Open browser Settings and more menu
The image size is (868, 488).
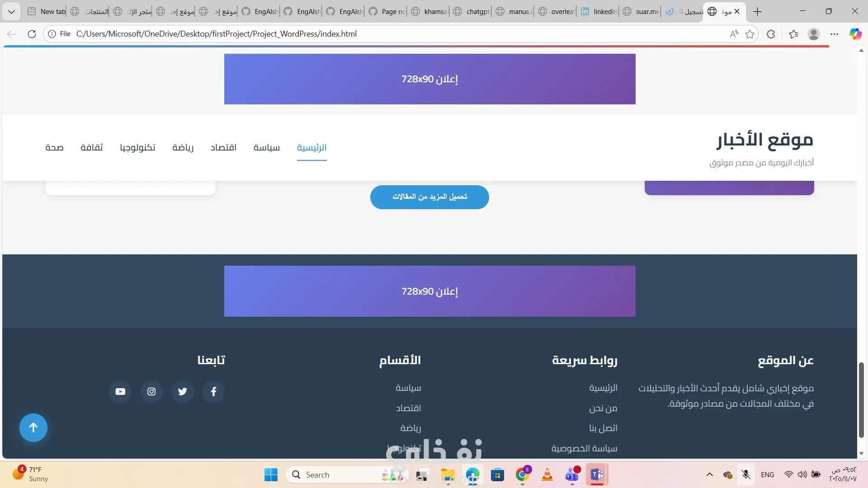[835, 34]
